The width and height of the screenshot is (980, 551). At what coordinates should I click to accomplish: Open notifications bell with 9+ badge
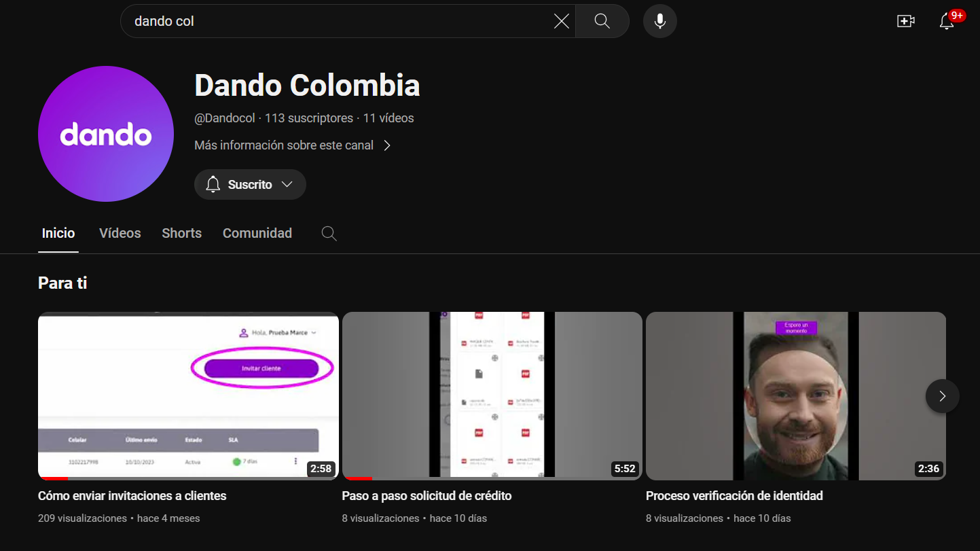pyautogui.click(x=947, y=21)
